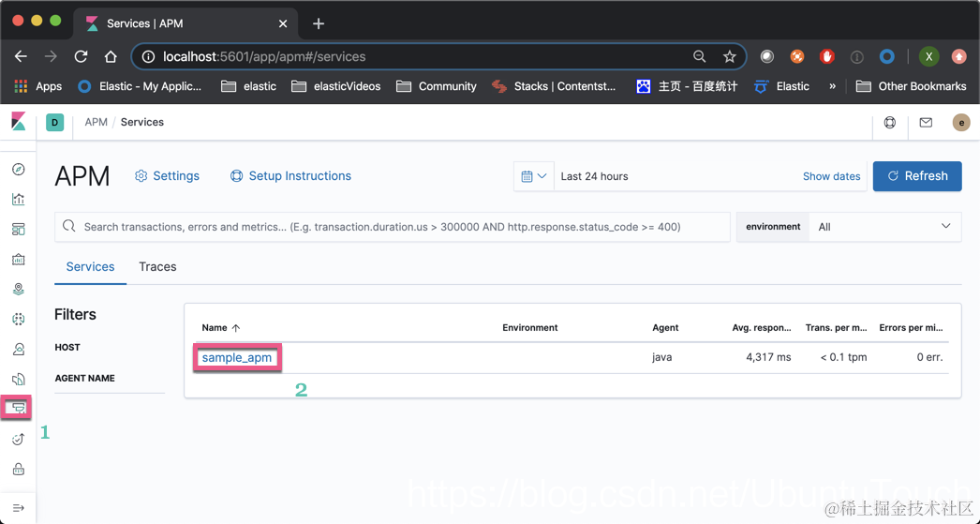Viewport: 980px width, 524px height.
Task: Switch to the Traces tab
Action: [157, 266]
